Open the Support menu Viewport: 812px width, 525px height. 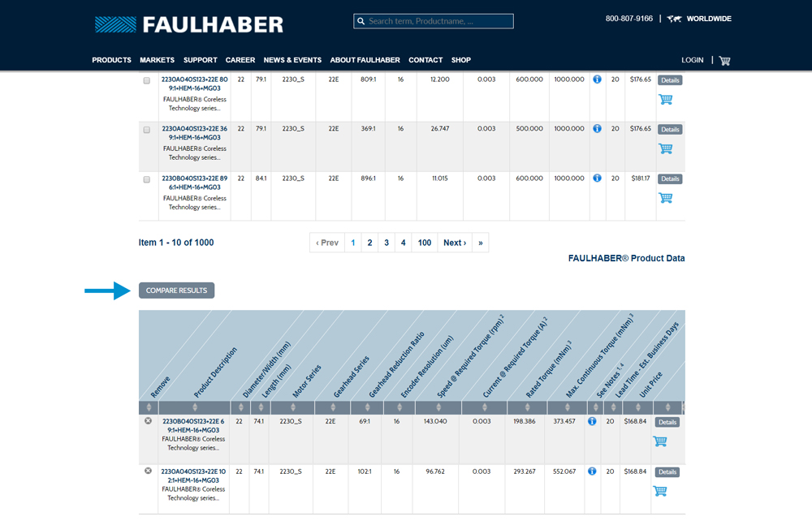[201, 60]
